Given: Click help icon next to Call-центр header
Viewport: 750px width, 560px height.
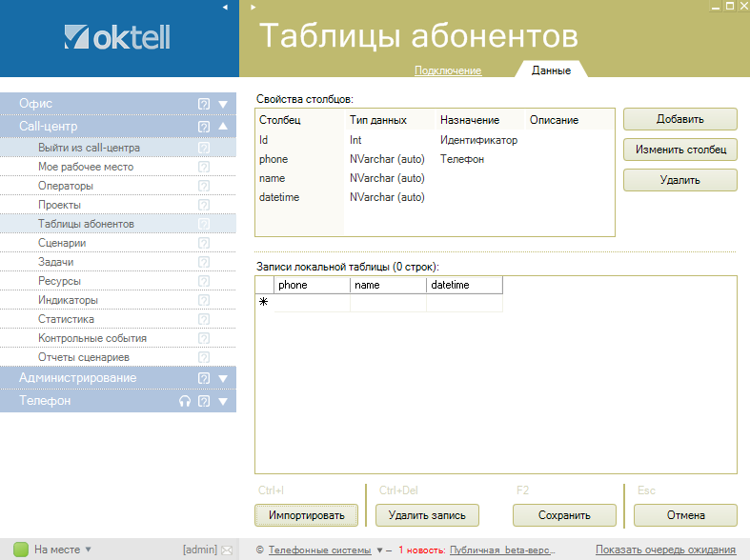Looking at the screenshot, I should click(x=203, y=127).
